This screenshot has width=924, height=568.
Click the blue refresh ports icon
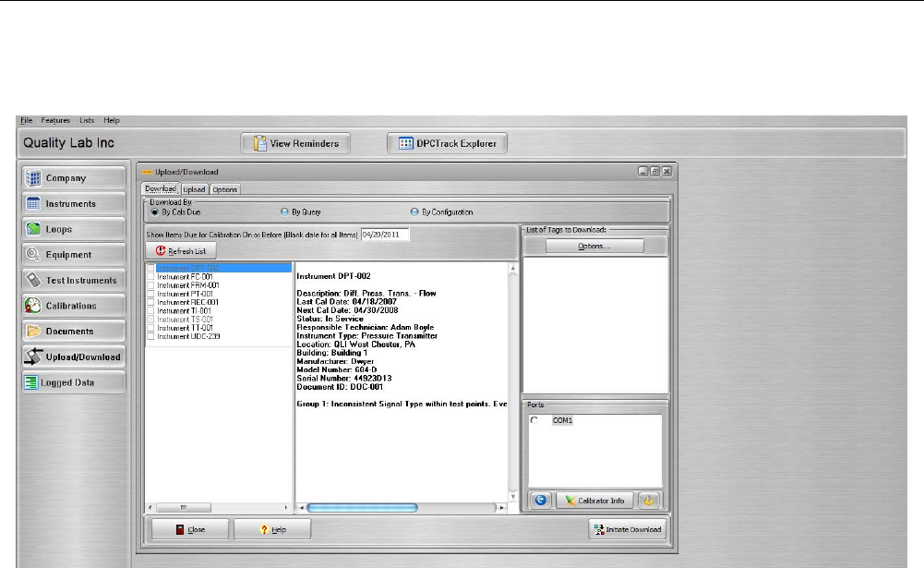pos(540,501)
